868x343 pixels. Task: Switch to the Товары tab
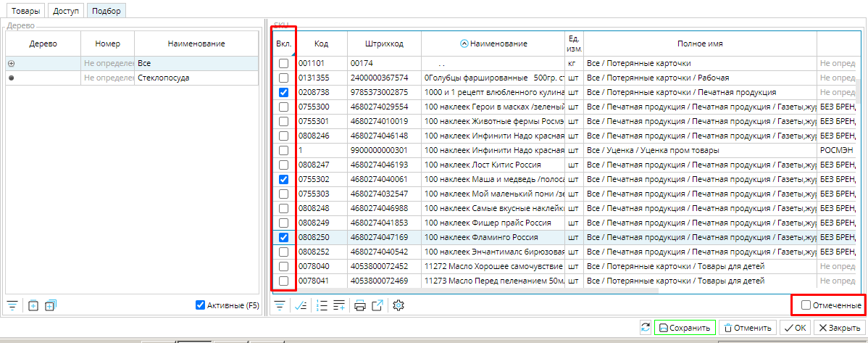(25, 11)
